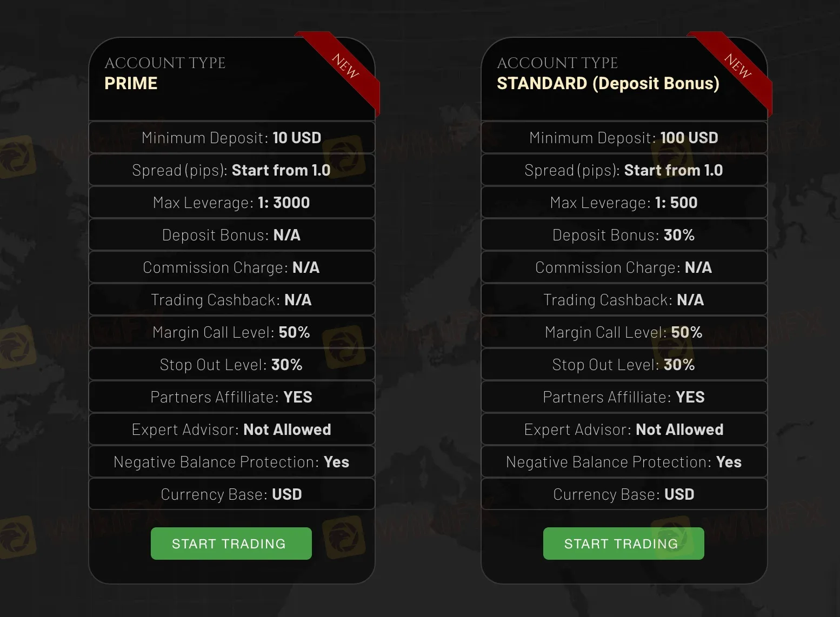This screenshot has height=617, width=840.
Task: Select PRIME Deposit Bonus N/A row
Action: click(x=232, y=234)
